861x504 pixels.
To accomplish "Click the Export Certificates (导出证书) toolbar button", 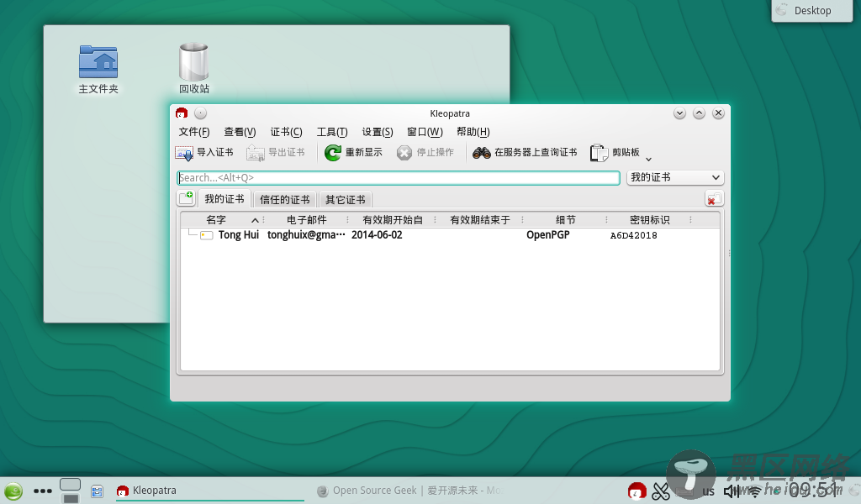I will click(276, 153).
